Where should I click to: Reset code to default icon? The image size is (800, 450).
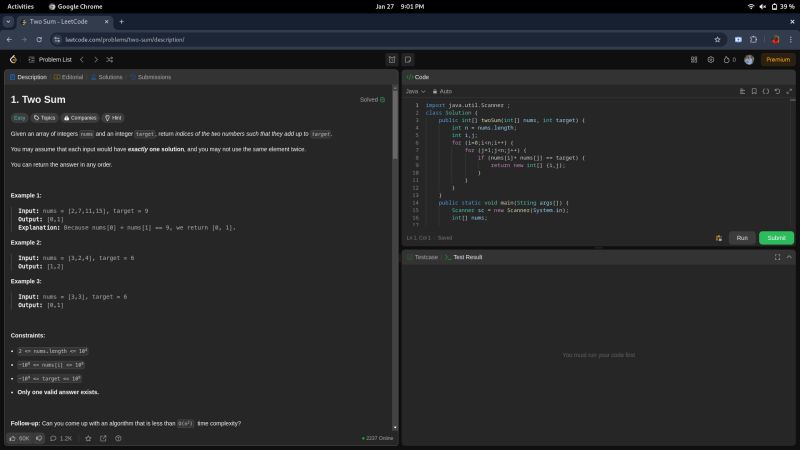point(777,91)
